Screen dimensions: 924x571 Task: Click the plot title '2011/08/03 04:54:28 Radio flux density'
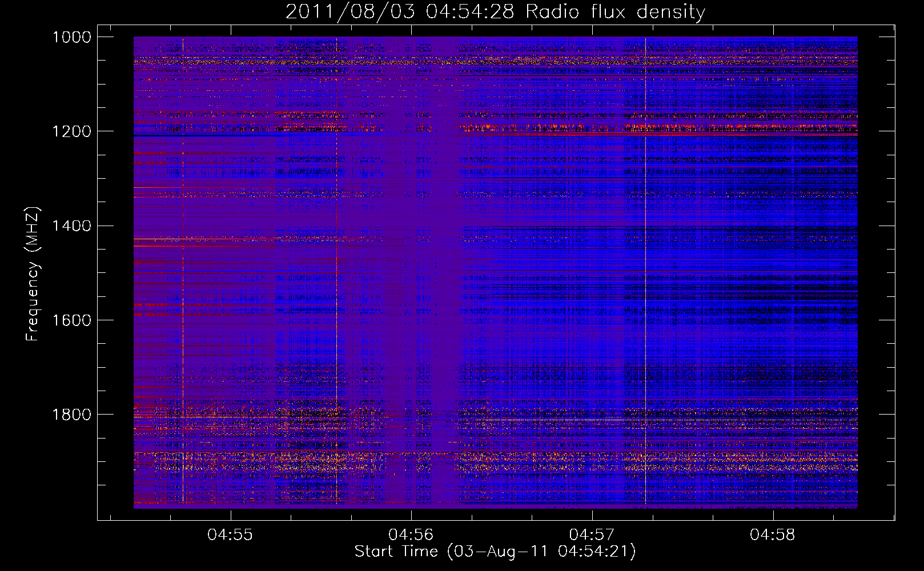pos(495,11)
